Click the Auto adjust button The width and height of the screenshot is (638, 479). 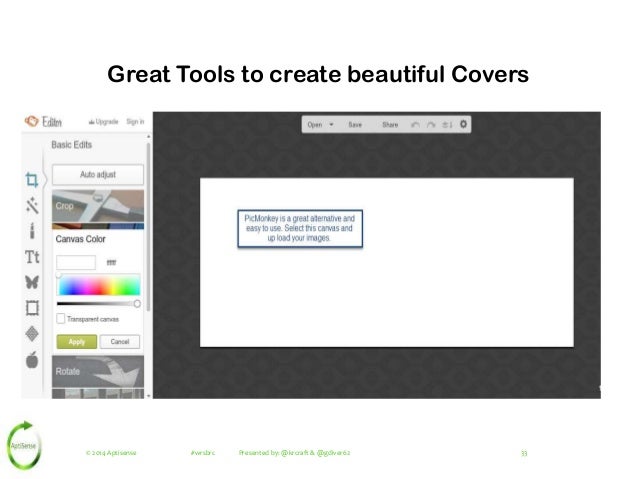coord(98,175)
